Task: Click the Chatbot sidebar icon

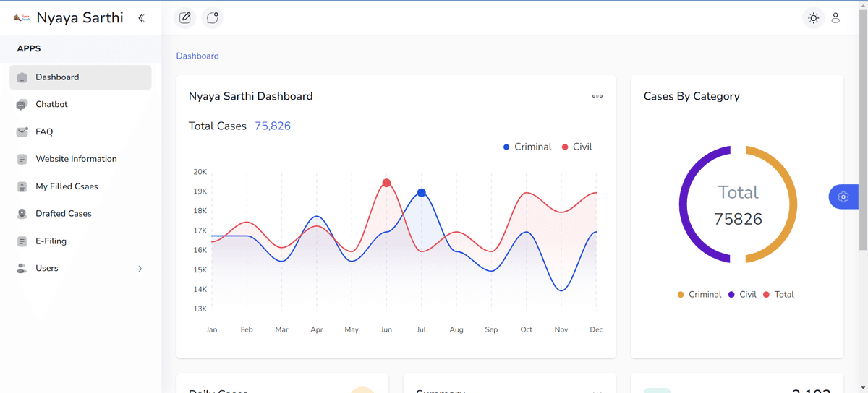Action: click(x=22, y=105)
